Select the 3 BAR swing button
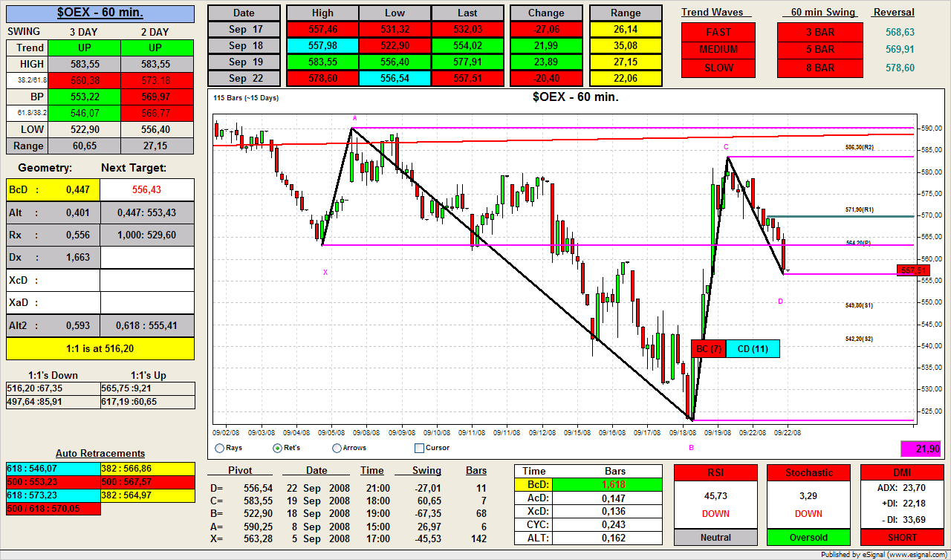This screenshot has width=951, height=560. pos(820,32)
